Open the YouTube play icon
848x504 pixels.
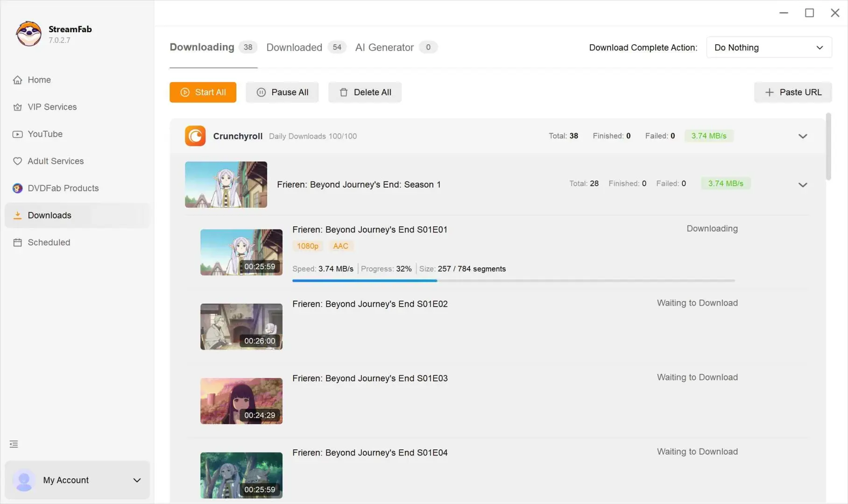pyautogui.click(x=17, y=134)
